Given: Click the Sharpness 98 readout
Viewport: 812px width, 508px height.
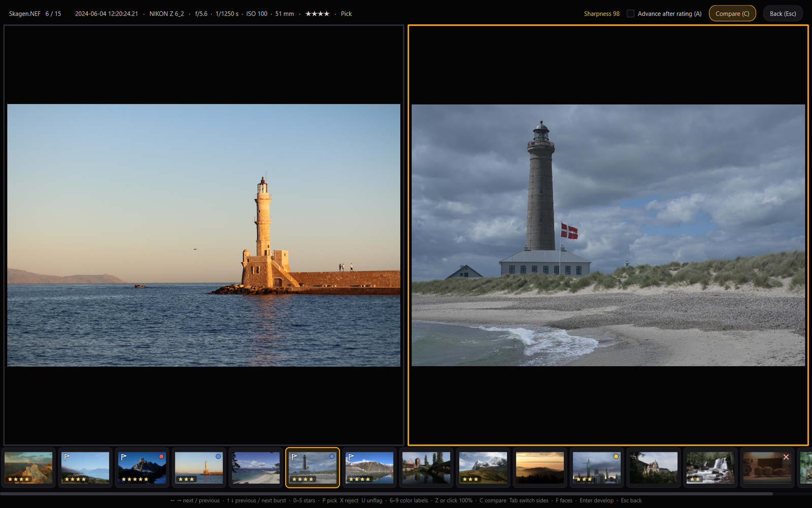Looking at the screenshot, I should 601,14.
